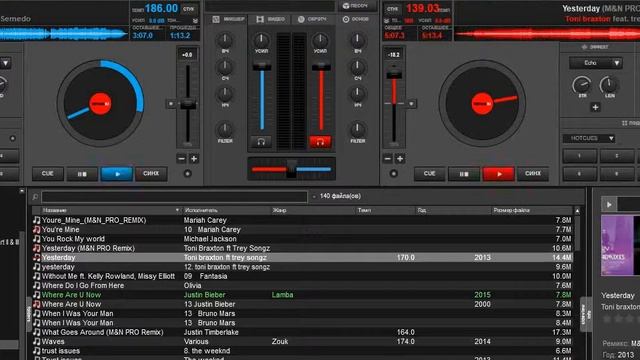Switch to ОСНОВ tab

point(356,19)
